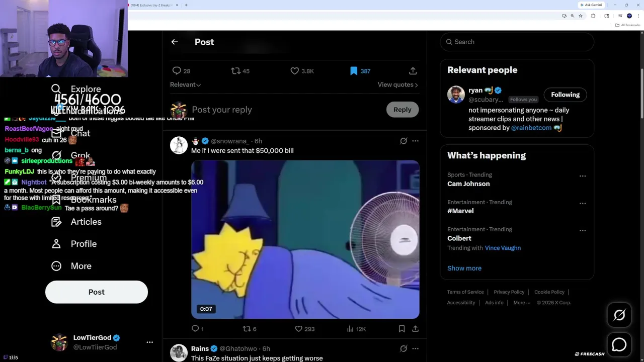Click the Reply button
Viewport: 644px width, 362px height.
403,110
